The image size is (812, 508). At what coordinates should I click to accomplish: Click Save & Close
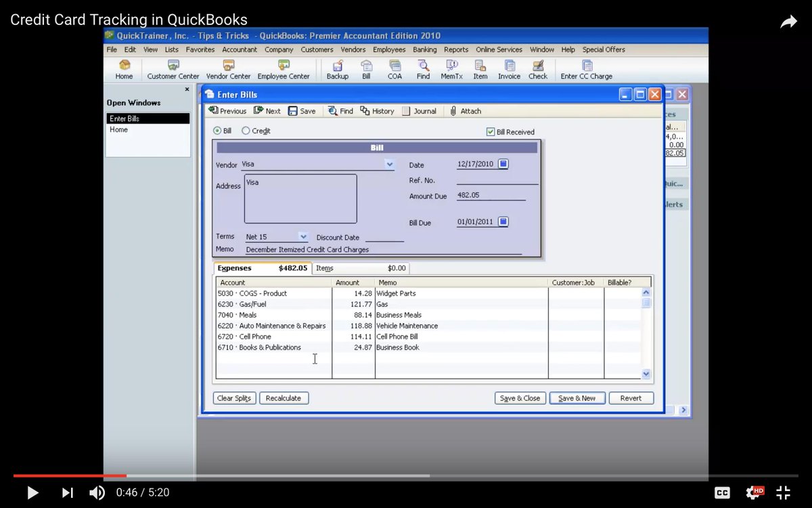click(520, 398)
